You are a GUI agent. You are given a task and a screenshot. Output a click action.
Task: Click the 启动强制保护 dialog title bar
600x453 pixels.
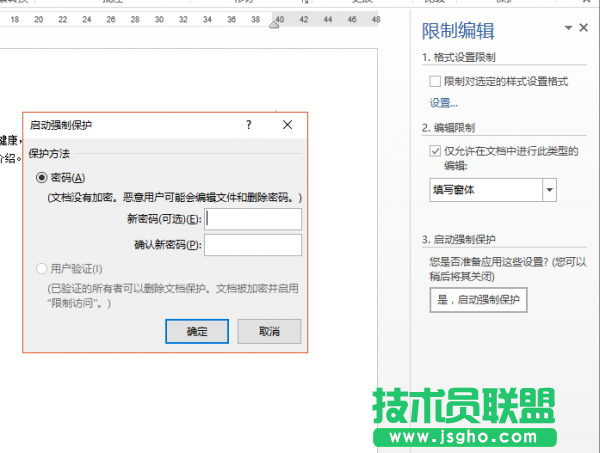click(130, 125)
